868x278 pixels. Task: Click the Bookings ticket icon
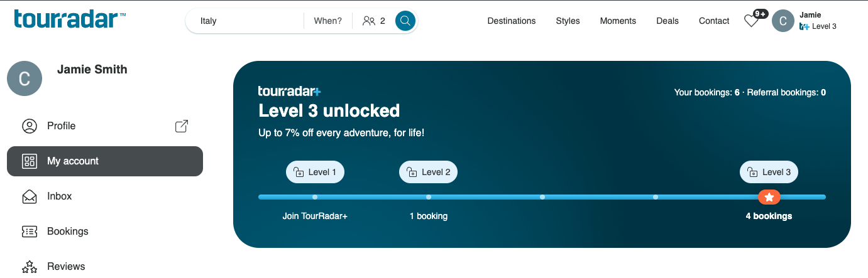pyautogui.click(x=30, y=232)
